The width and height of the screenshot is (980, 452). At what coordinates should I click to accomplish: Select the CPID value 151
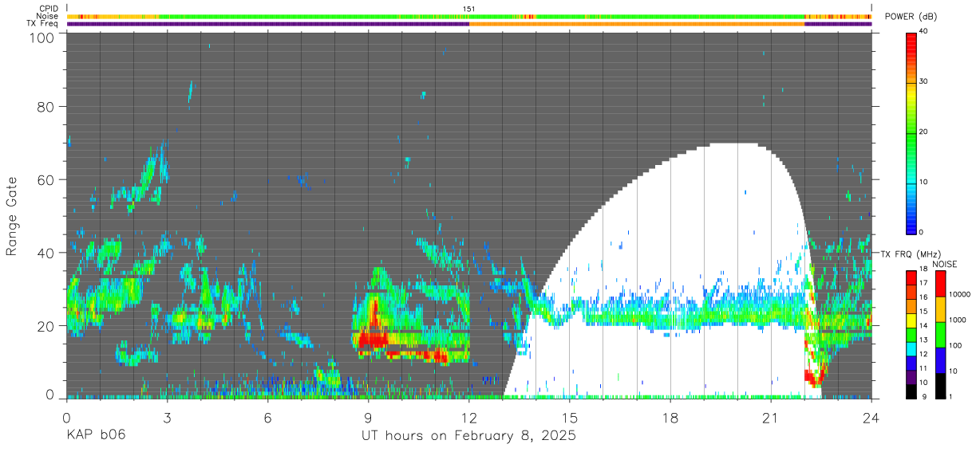[x=469, y=9]
